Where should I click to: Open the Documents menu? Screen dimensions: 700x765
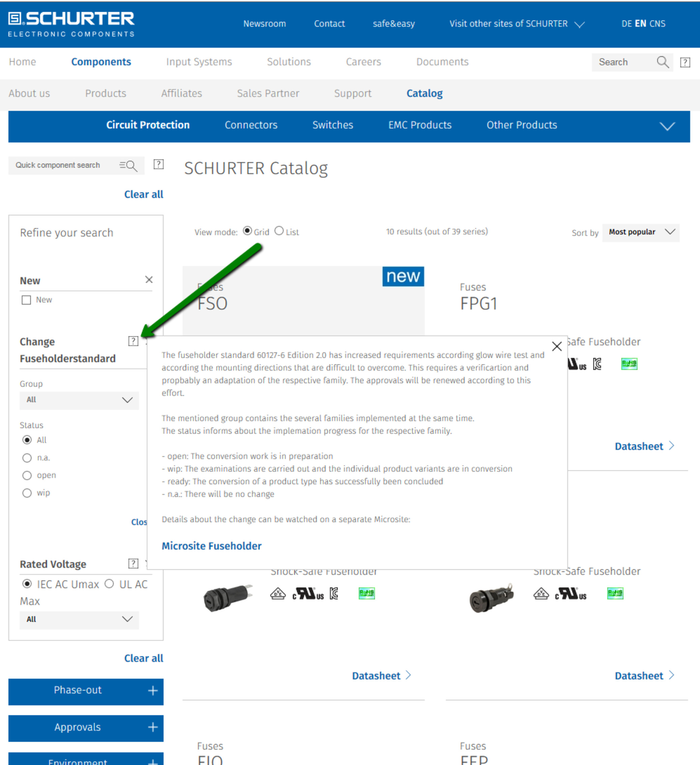[442, 62]
